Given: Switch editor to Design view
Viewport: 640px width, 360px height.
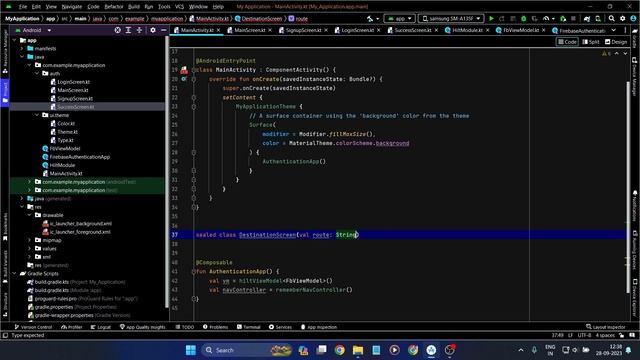Looking at the screenshot, I should tap(616, 42).
